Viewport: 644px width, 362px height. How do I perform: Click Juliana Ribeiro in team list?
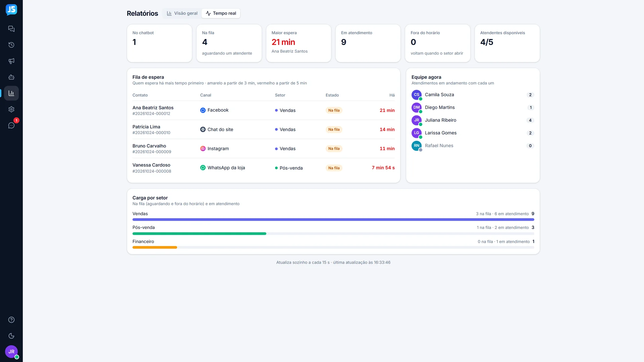(473, 120)
